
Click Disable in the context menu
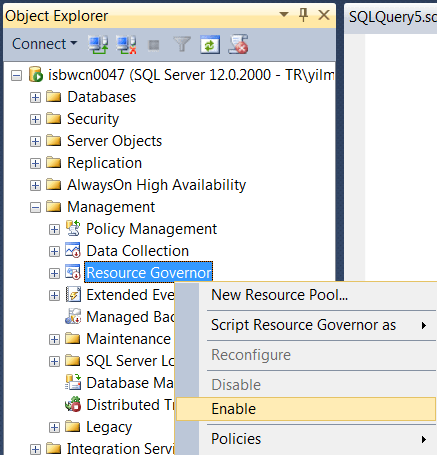306,385
